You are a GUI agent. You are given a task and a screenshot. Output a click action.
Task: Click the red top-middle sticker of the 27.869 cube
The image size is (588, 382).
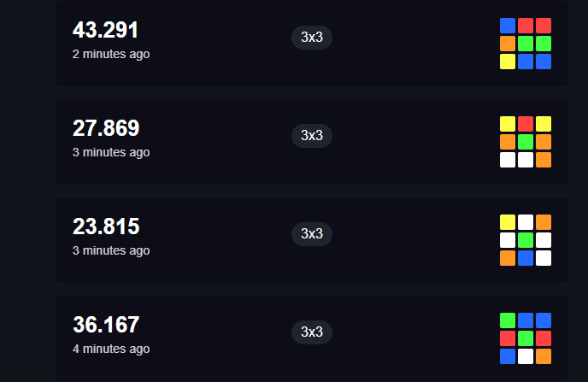pyautogui.click(x=526, y=124)
